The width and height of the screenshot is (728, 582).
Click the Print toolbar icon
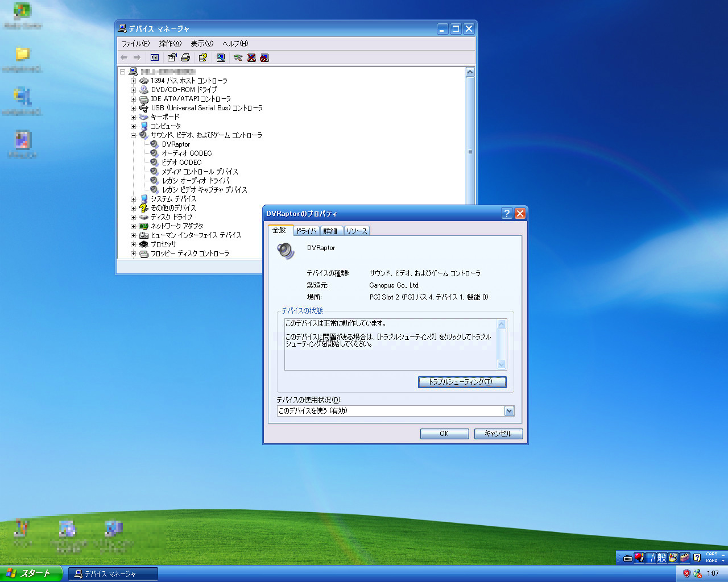(185, 57)
